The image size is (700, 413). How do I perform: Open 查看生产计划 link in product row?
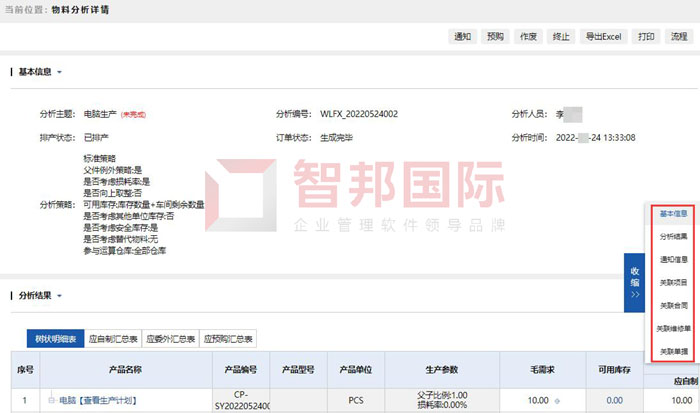(106, 401)
